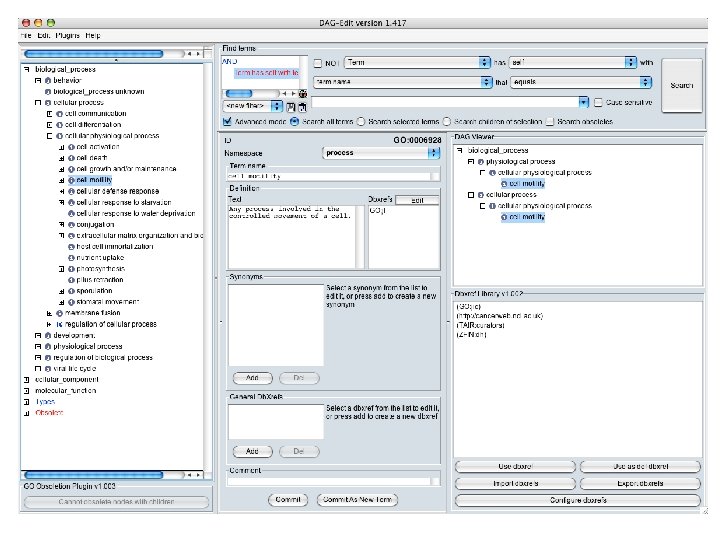Viewport: 720px width, 540px height.
Task: Click the Add button under Synonyms
Action: [253, 378]
